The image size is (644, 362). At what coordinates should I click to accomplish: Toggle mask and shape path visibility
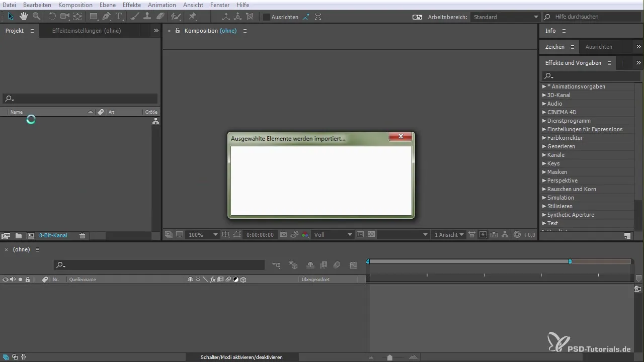[x=237, y=235]
